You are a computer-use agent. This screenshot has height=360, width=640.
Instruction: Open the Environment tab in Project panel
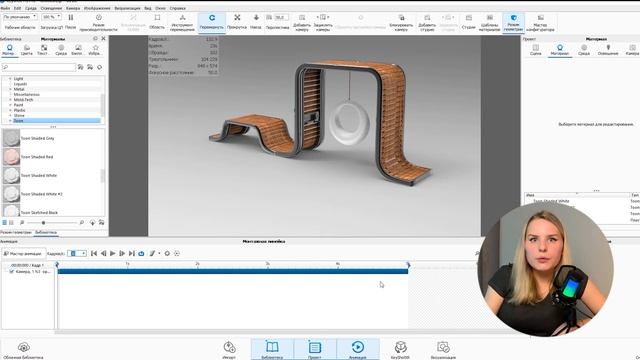pyautogui.click(x=584, y=50)
